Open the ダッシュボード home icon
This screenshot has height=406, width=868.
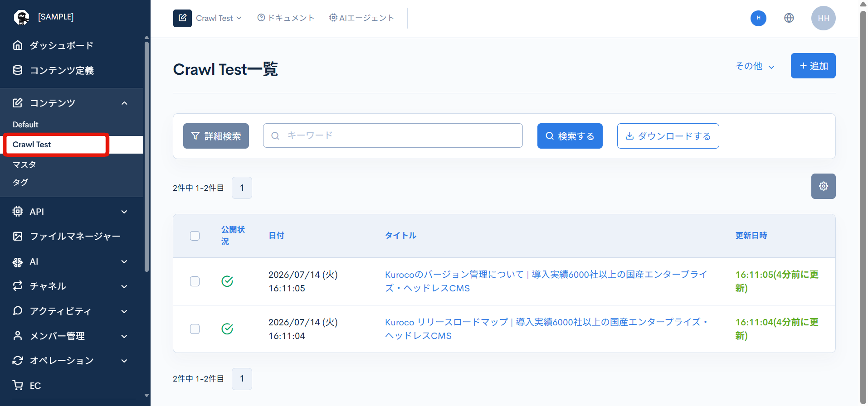tap(18, 45)
